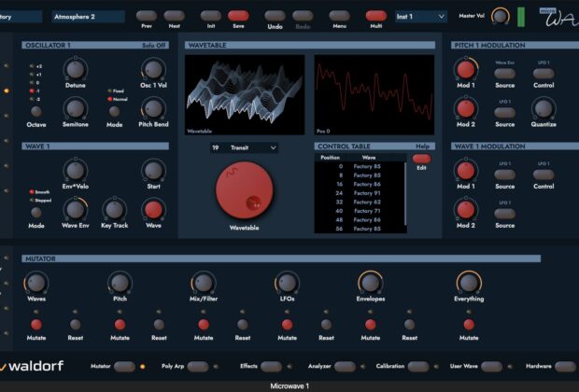This screenshot has height=392, width=579.
Task: Click the Mutator Waves knob
Action: (x=36, y=283)
